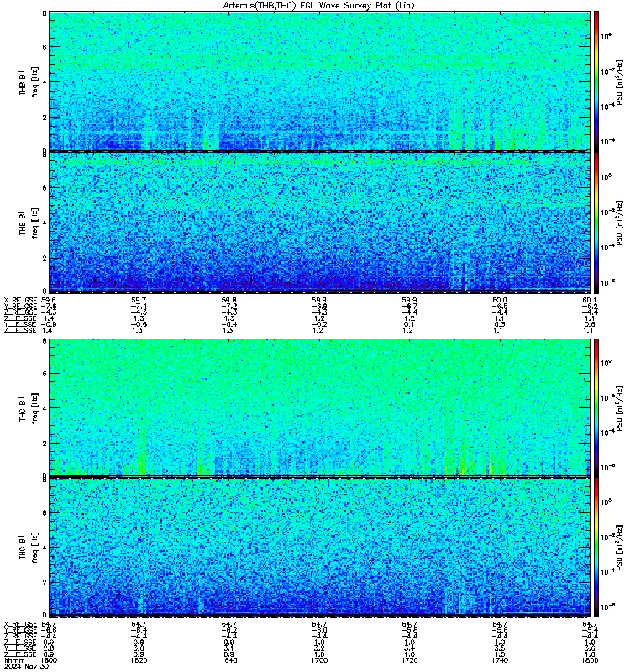Click the 'THB B⊥ freq [Hz]' axis label
630x672 pixels.
coord(29,81)
